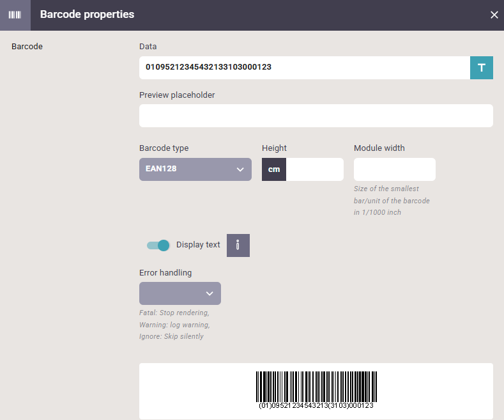Open the Display text info button
Viewport: 504px width, 420px height.
238,245
